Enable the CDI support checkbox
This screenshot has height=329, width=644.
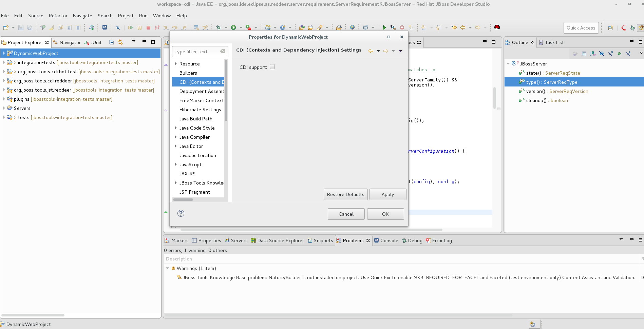click(272, 67)
